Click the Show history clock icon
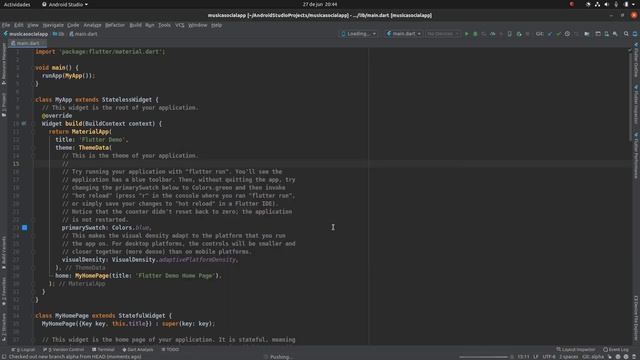Viewport: 640px width, 360px height. point(567,34)
